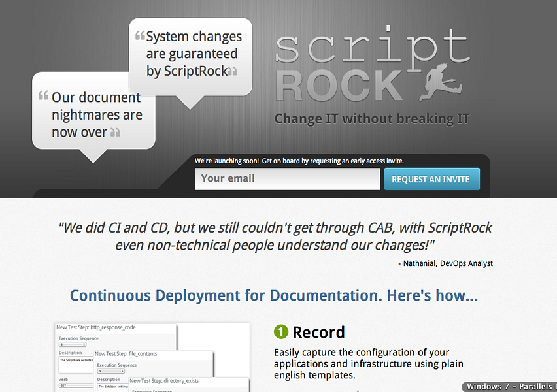Click the tagline "Change IT without breaking IT"
Viewport: 557px width, 392px height.
coord(371,118)
